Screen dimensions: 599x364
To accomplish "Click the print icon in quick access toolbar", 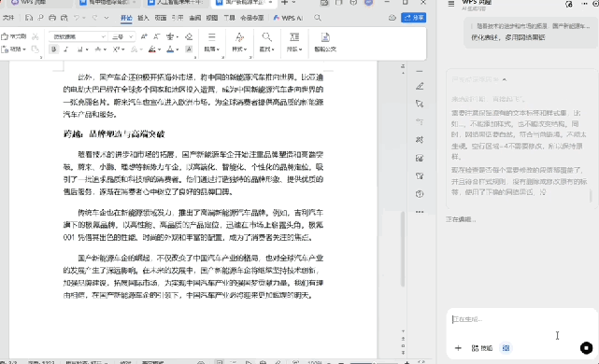I will (52, 18).
